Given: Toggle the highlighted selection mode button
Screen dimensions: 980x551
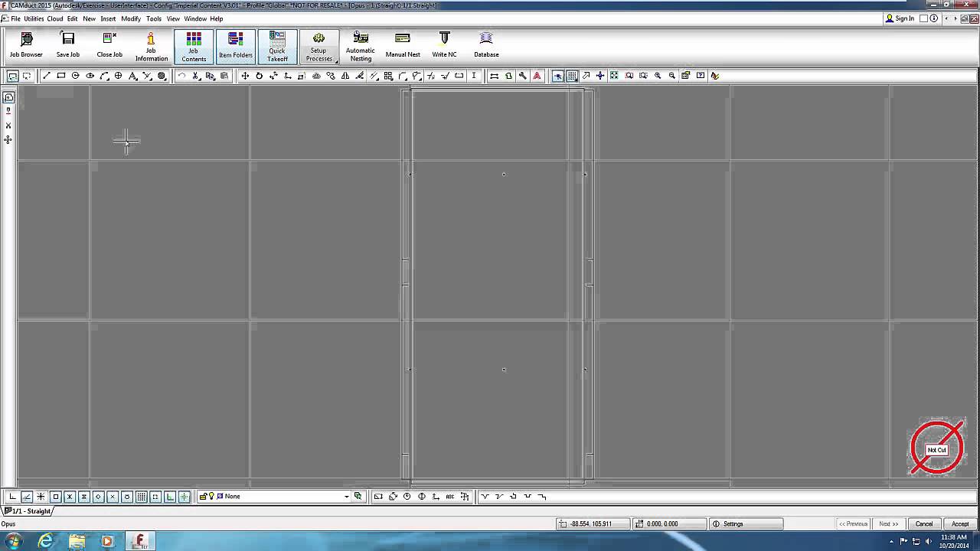Looking at the screenshot, I should (558, 76).
